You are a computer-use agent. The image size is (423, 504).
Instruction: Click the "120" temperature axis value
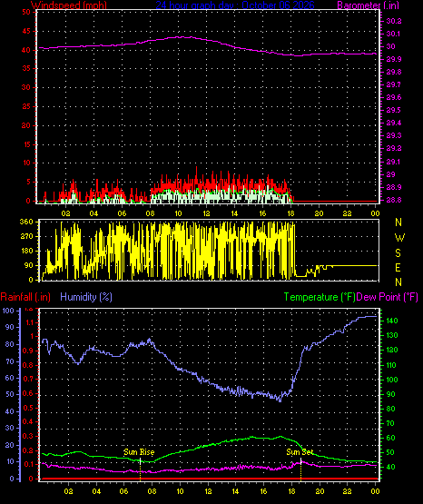[x=392, y=350]
